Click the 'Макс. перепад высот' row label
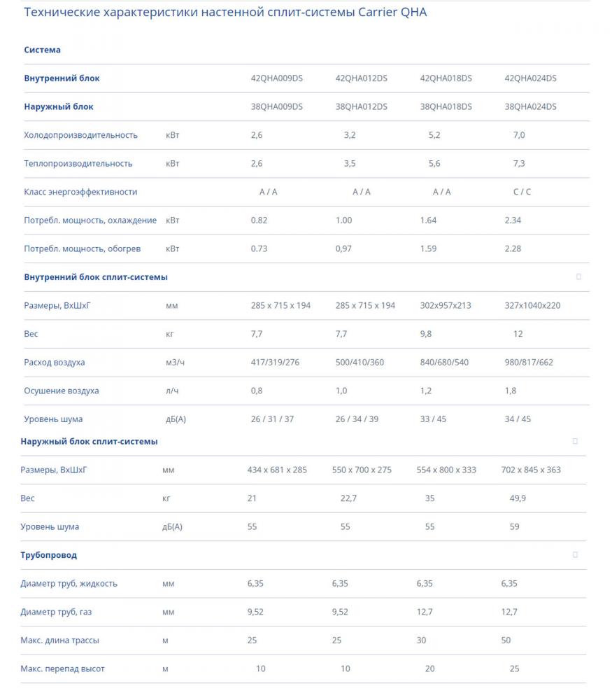Viewport: 612px width, 700px height. [x=62, y=668]
